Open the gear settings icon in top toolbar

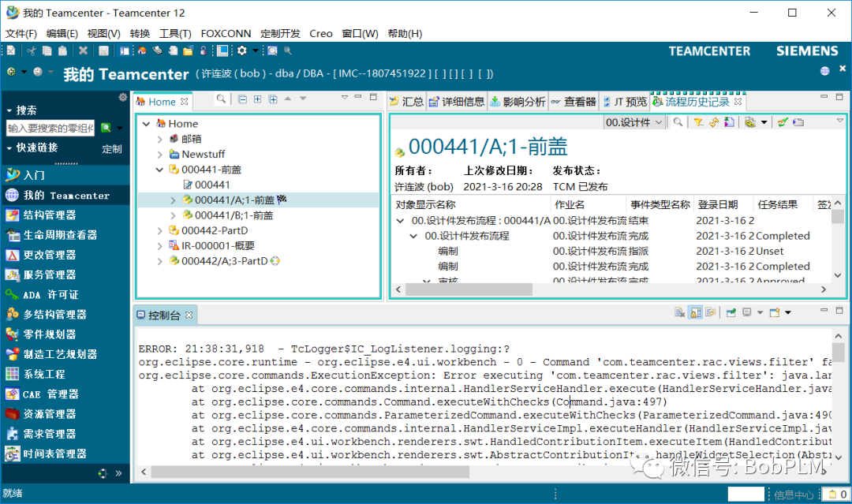(242, 50)
